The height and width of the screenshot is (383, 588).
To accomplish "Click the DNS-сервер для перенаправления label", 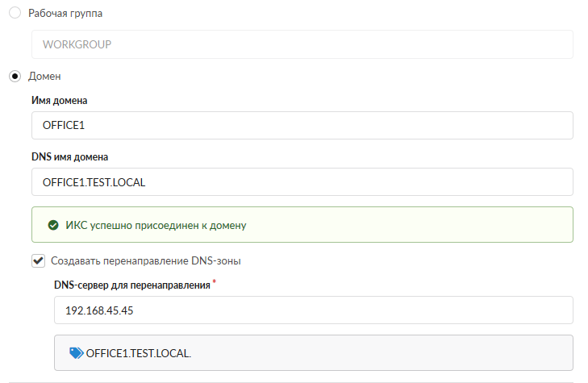I will click(x=132, y=285).
